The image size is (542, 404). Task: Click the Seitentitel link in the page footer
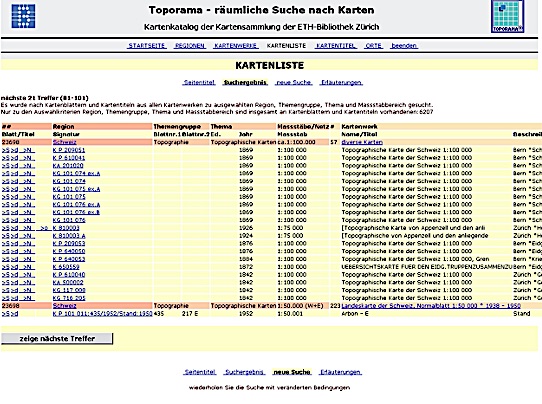pyautogui.click(x=200, y=372)
